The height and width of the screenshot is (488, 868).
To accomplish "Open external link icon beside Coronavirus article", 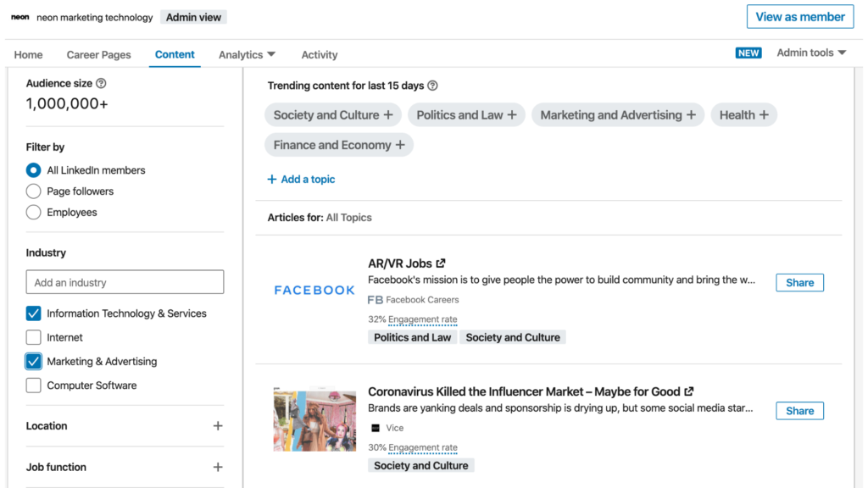I will [x=688, y=391].
